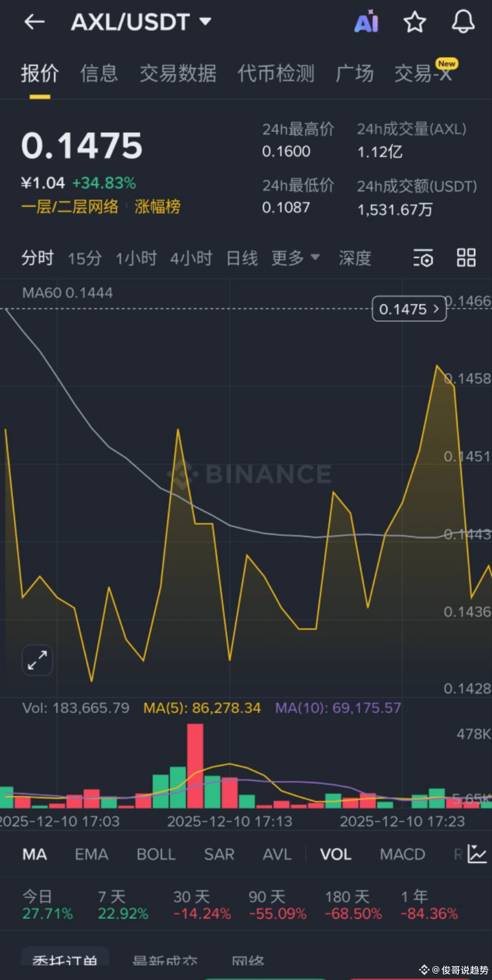Open 一层/二层网络 category link
This screenshot has height=980, width=492.
point(70,206)
